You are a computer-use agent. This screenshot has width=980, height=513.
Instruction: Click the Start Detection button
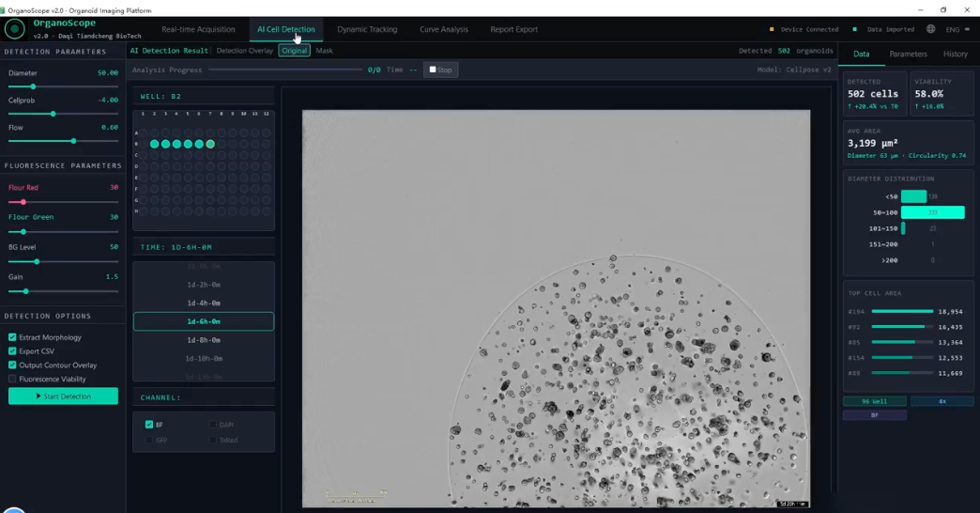pyautogui.click(x=63, y=396)
